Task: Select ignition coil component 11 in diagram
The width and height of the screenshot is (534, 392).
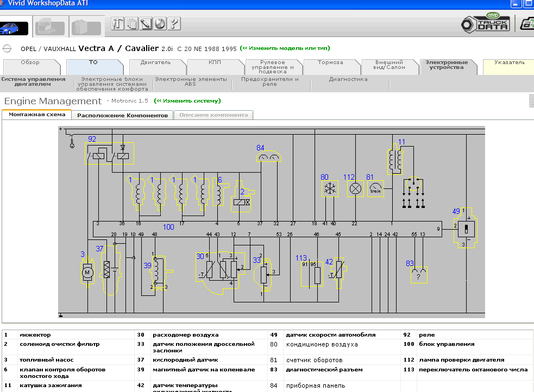Action: [x=395, y=159]
